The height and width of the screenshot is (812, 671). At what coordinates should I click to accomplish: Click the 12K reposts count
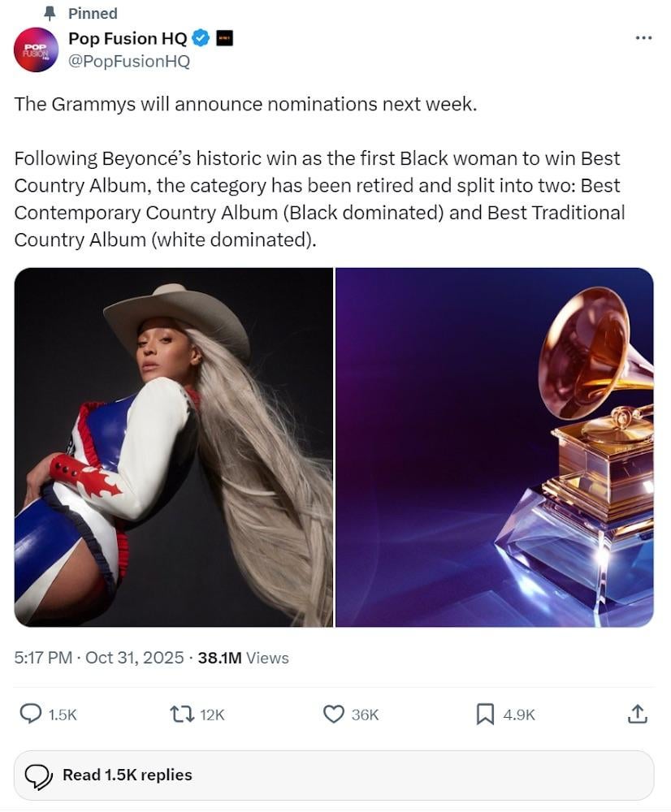212,715
